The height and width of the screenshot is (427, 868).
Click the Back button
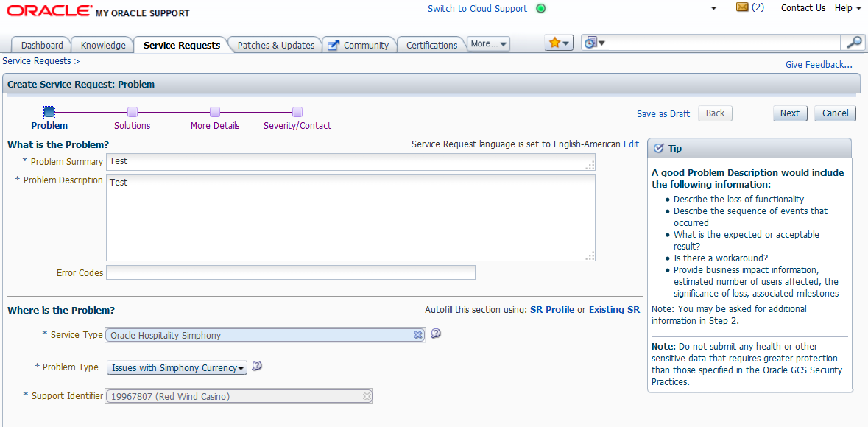715,113
